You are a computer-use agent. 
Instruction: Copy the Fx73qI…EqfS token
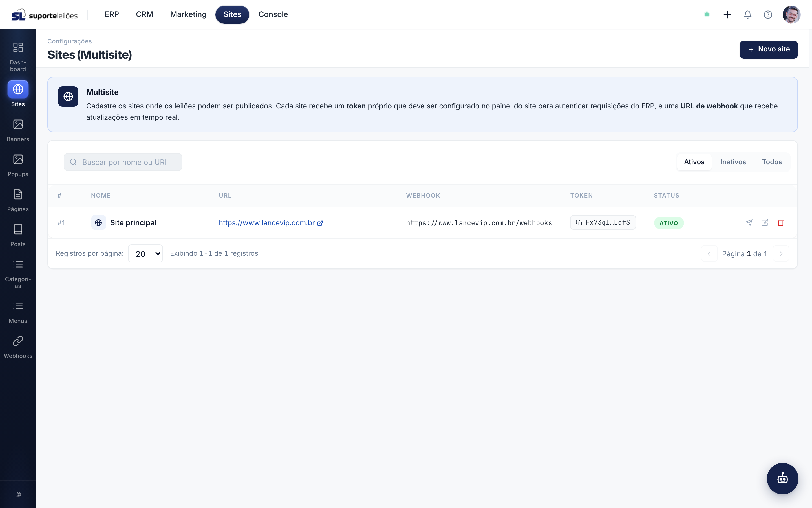pos(603,222)
